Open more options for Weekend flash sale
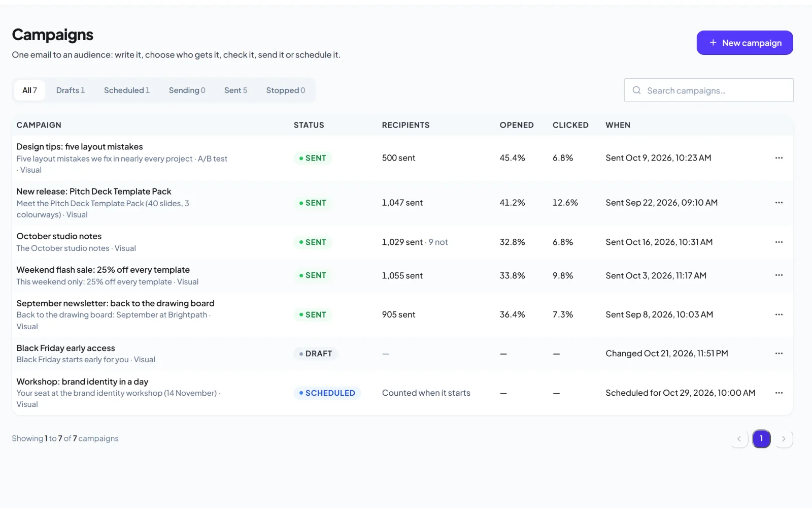This screenshot has width=812, height=508. pyautogui.click(x=779, y=275)
